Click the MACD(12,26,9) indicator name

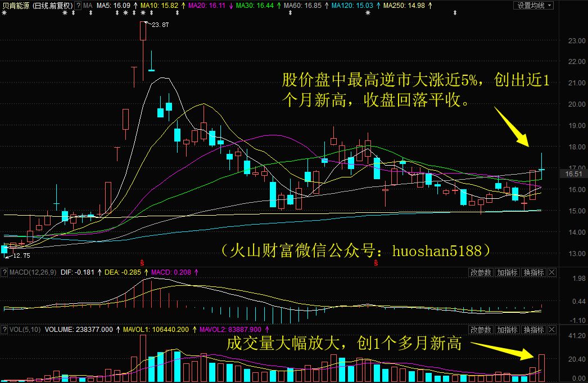33,272
